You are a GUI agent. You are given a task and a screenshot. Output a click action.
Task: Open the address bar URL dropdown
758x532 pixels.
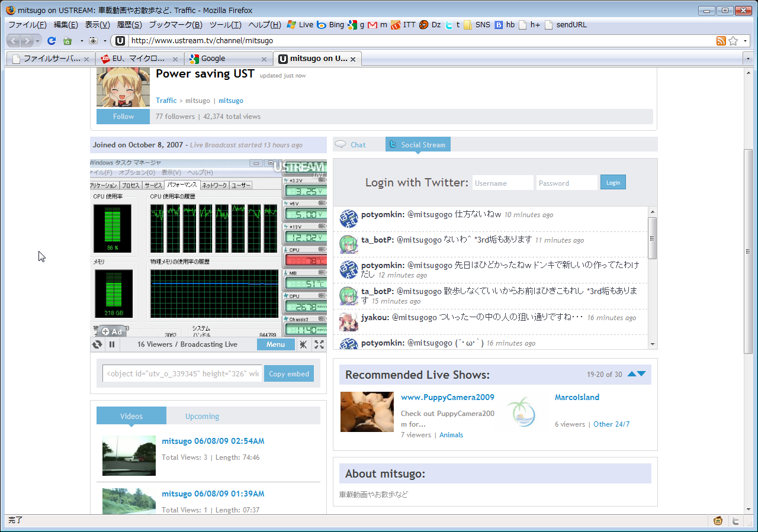coord(745,41)
